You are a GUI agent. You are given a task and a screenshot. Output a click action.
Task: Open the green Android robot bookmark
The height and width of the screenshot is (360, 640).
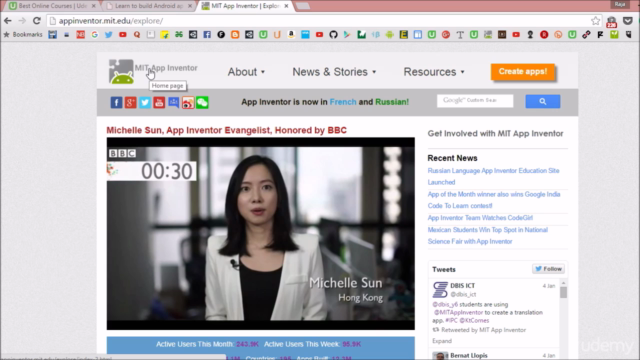[x=389, y=35]
